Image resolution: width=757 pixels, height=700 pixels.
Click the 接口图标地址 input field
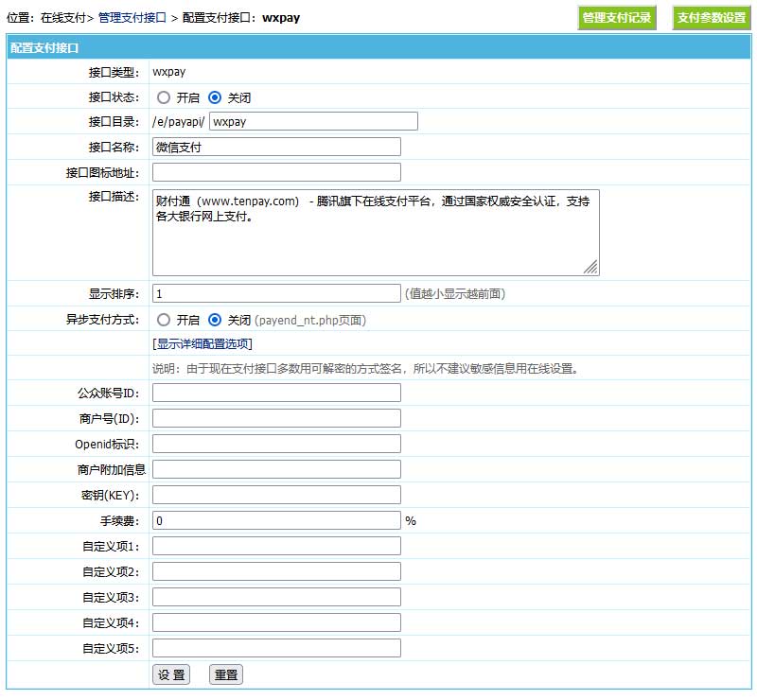276,172
